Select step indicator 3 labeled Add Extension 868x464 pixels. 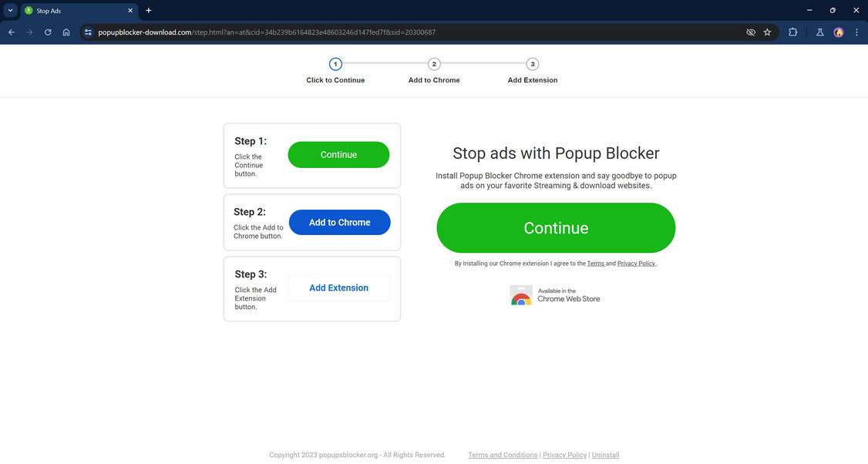tap(532, 65)
